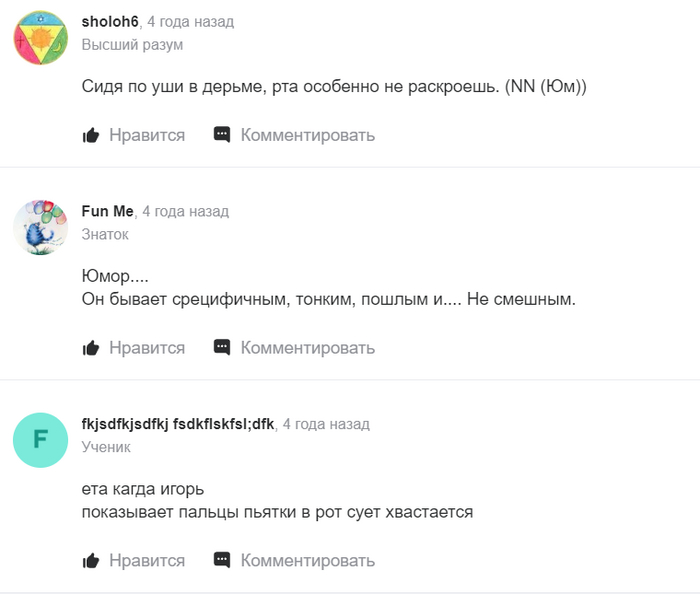Like sholoh6's answer via Нравится text

[147, 135]
